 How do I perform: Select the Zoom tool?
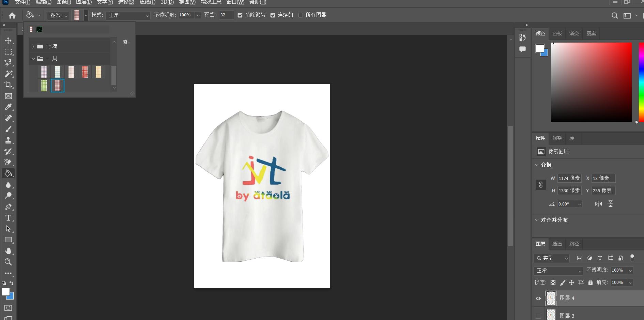pyautogui.click(x=8, y=262)
